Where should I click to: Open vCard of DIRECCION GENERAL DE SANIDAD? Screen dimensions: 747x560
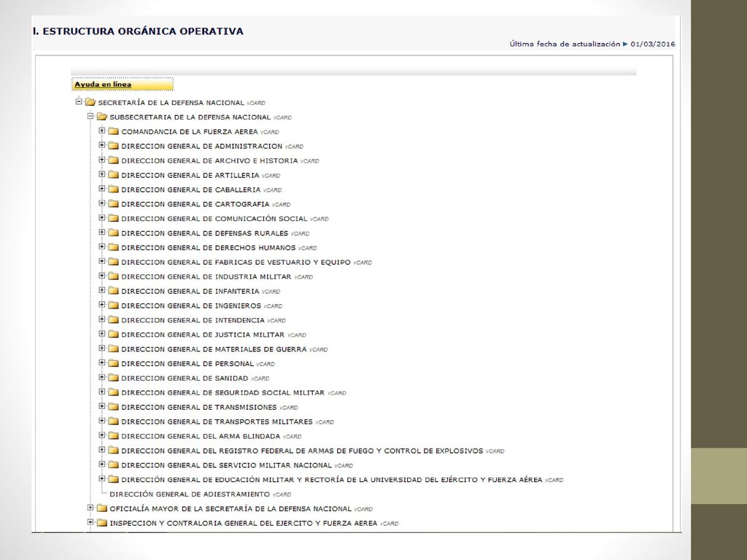pyautogui.click(x=260, y=378)
